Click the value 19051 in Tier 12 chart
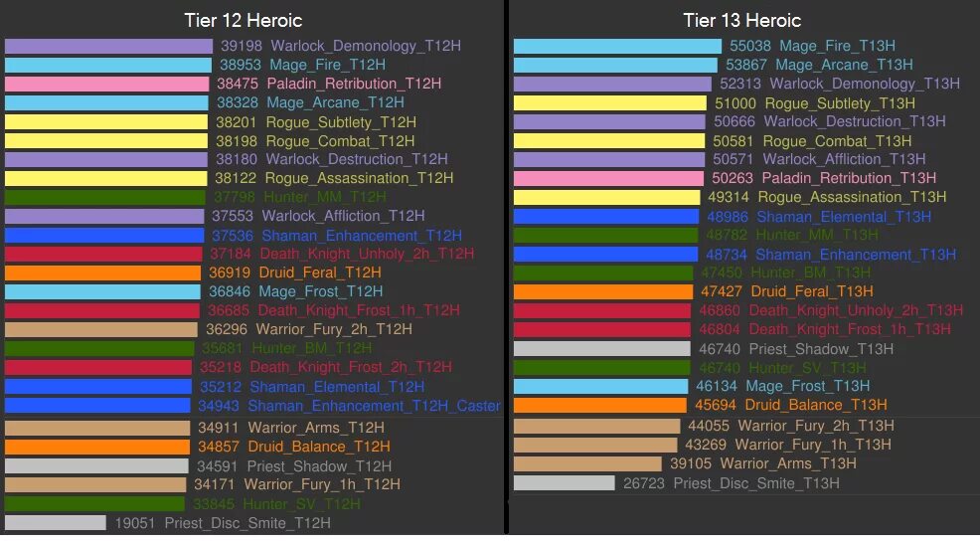Image resolution: width=980 pixels, height=545 pixels. pos(134,522)
